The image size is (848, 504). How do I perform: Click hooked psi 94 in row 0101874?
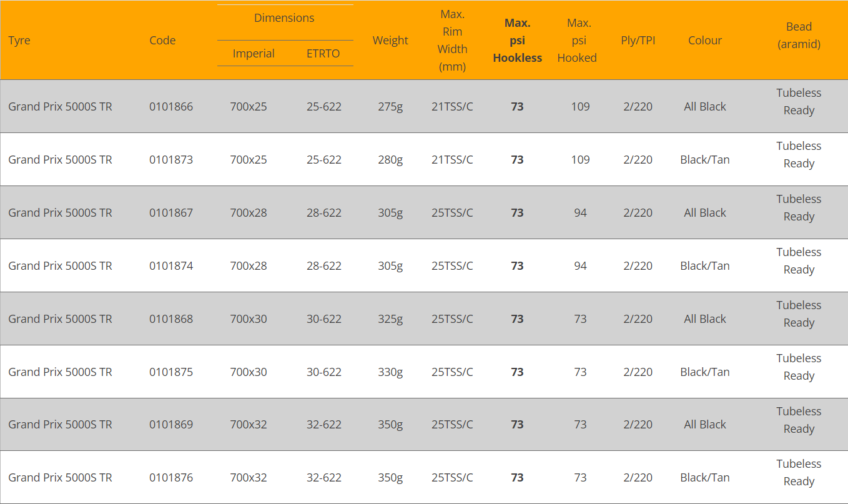point(581,266)
